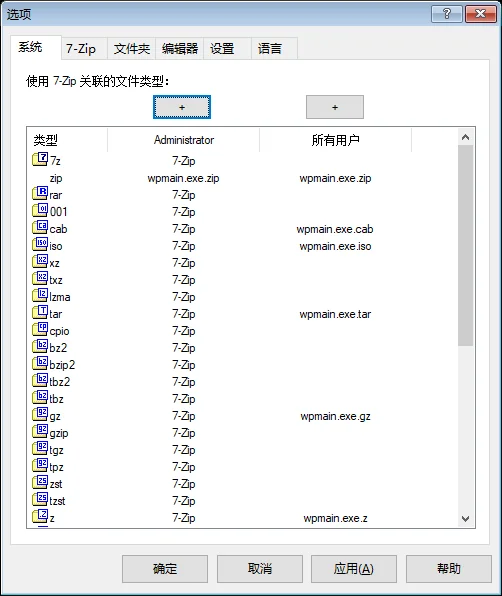Click the tpz file type icon
Screen dimensions: 502x596
coord(40,465)
